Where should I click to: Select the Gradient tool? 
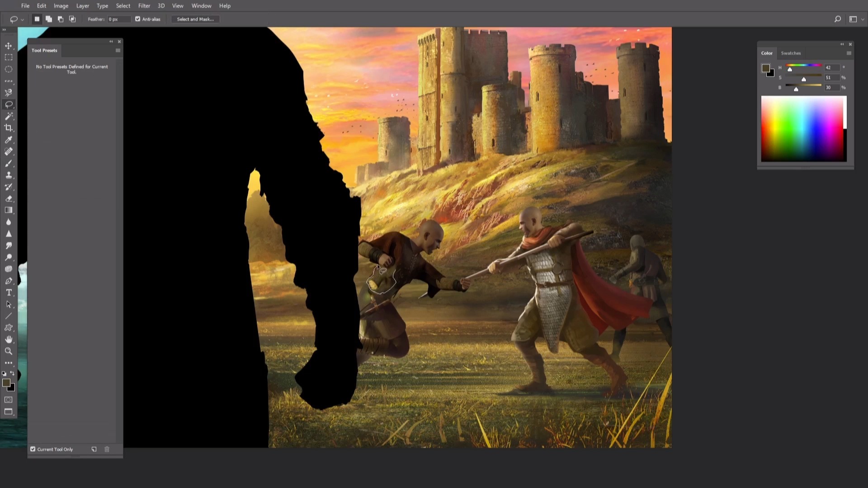coord(9,210)
